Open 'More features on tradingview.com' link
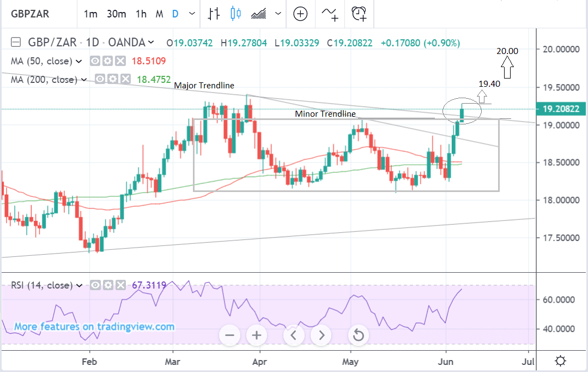 (x=94, y=327)
